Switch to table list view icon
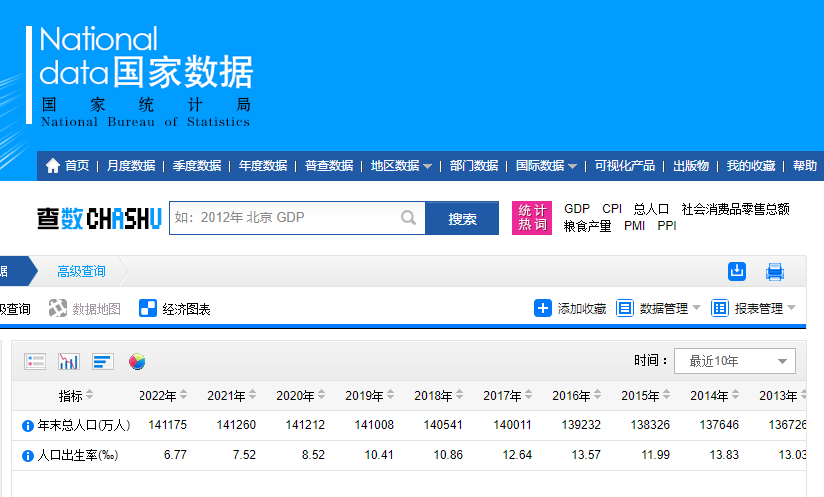This screenshot has height=497, width=824. (x=35, y=361)
